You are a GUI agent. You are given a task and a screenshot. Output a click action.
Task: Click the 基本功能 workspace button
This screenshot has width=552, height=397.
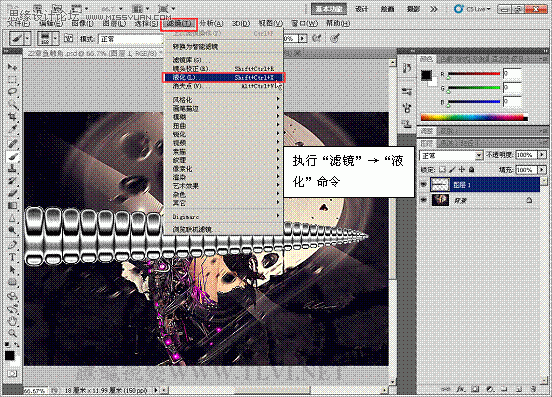(329, 9)
